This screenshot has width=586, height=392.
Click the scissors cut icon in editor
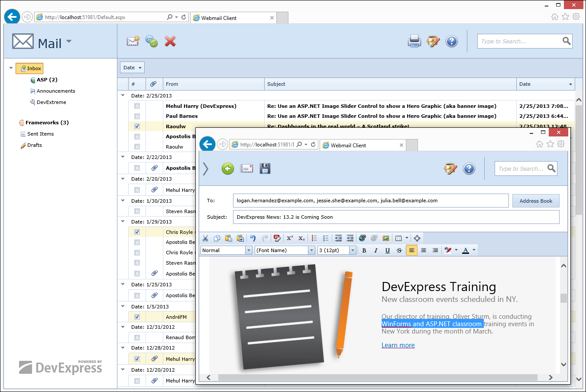coord(205,238)
